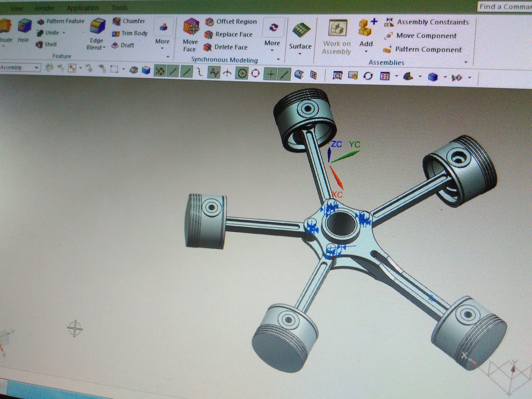Toggle the intersection snap point
Image resolution: width=532 pixels, height=399 pixels.
(227, 73)
